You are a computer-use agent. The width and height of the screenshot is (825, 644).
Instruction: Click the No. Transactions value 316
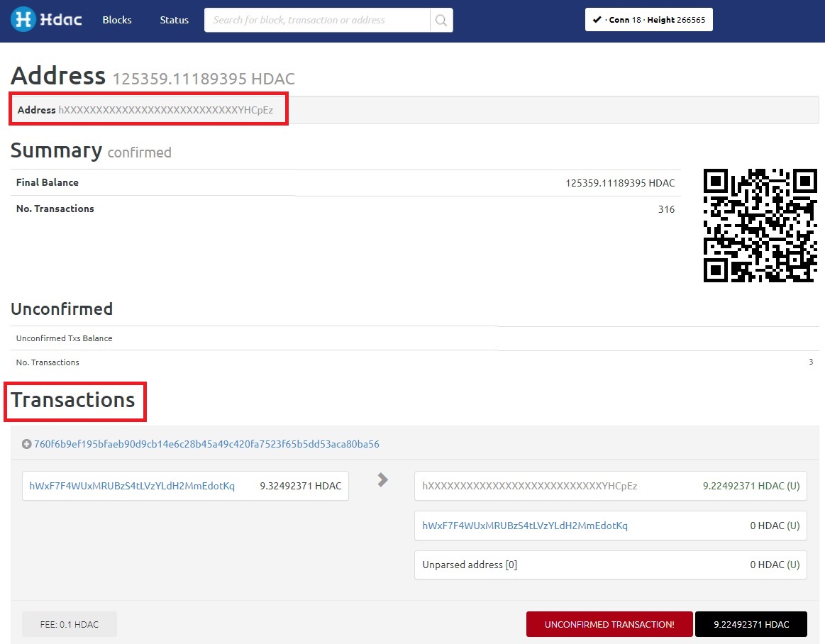click(x=666, y=209)
